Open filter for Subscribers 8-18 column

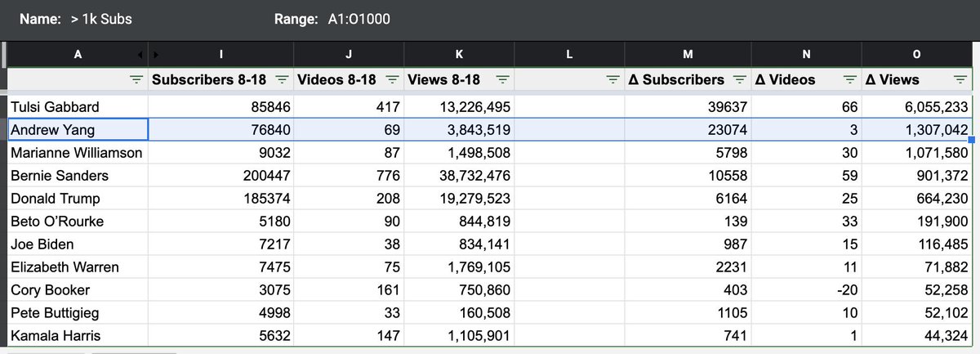click(283, 79)
